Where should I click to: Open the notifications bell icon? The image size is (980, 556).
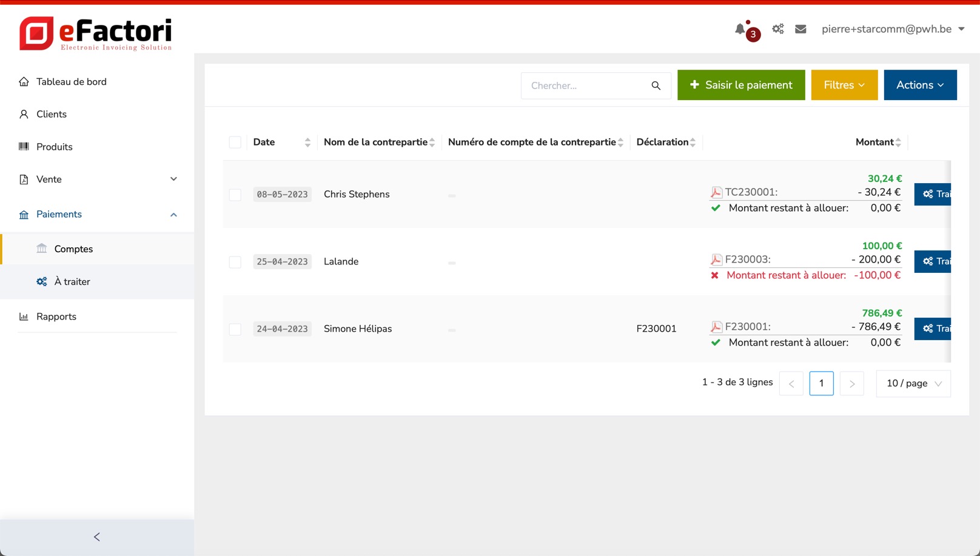(x=740, y=29)
